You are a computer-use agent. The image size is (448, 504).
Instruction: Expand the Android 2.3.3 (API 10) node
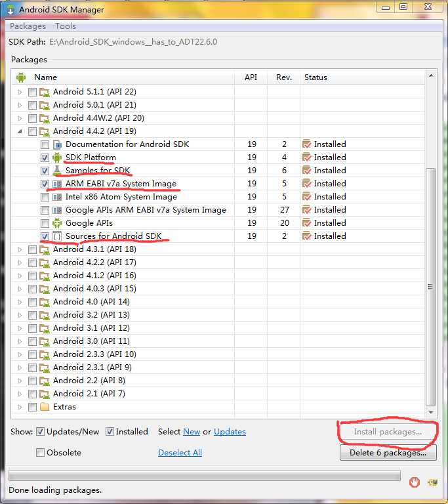coord(20,354)
